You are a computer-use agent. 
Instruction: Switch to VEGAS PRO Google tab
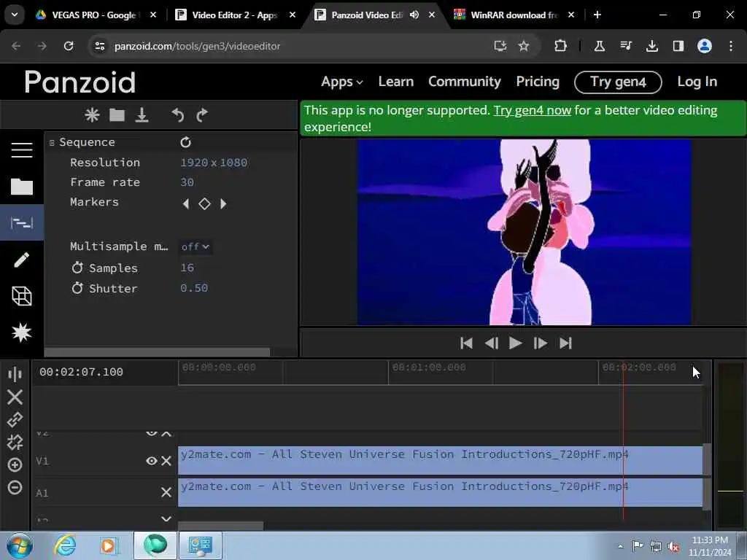click(94, 15)
